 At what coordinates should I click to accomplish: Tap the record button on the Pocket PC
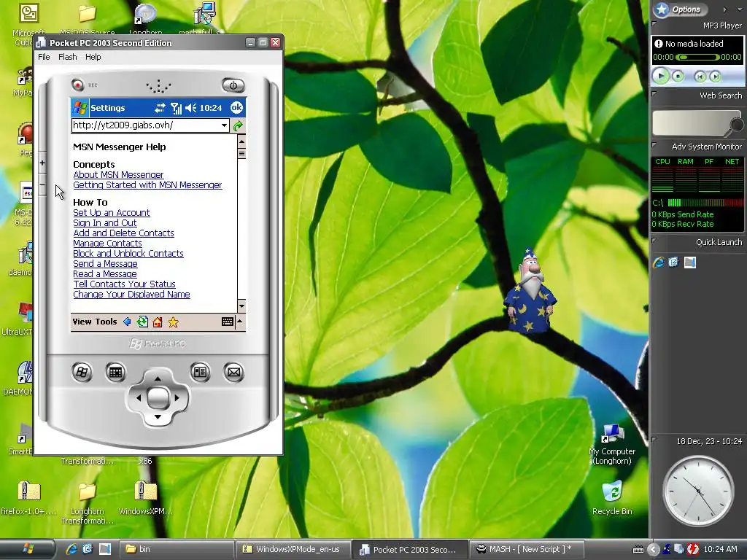[x=77, y=85]
